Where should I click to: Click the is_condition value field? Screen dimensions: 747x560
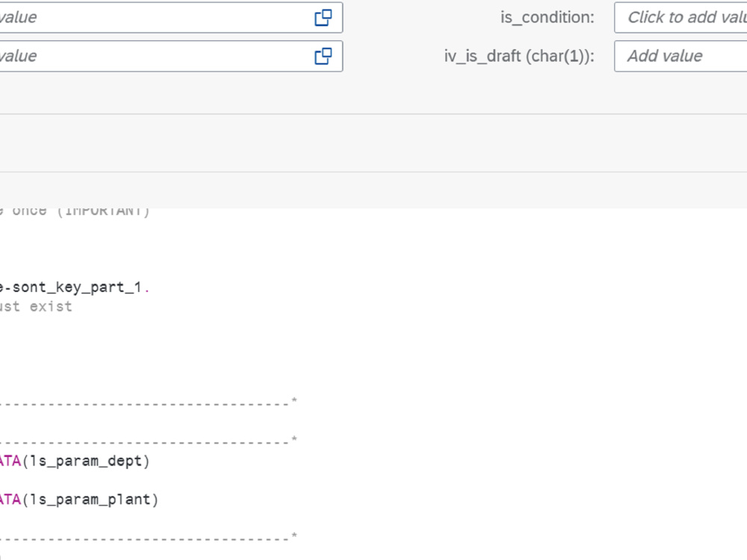tap(681, 18)
